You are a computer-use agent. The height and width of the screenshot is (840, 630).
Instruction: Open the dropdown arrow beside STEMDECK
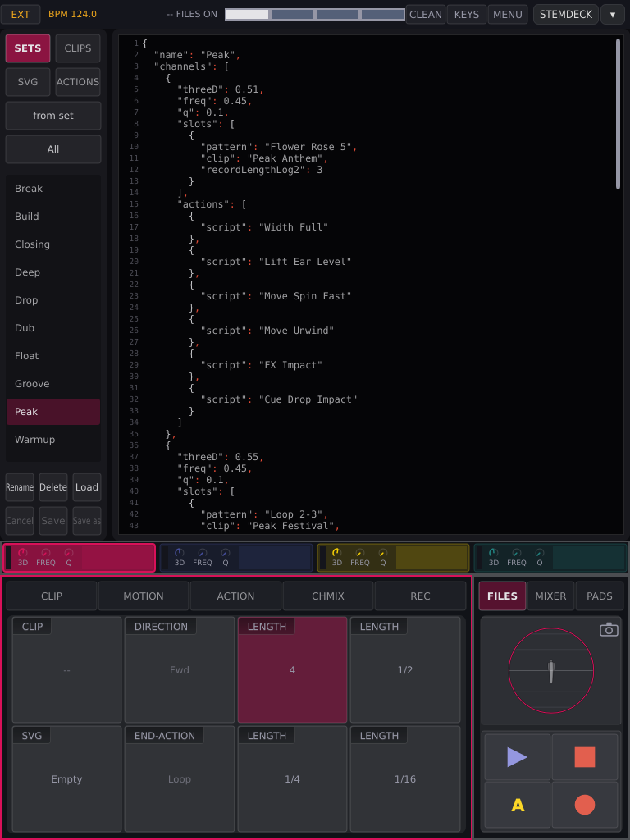tap(612, 15)
